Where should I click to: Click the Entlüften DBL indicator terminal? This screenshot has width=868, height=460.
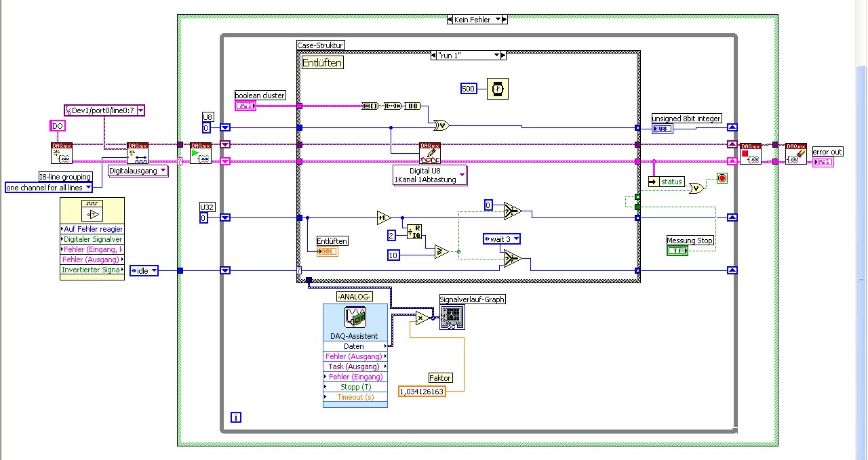327,251
